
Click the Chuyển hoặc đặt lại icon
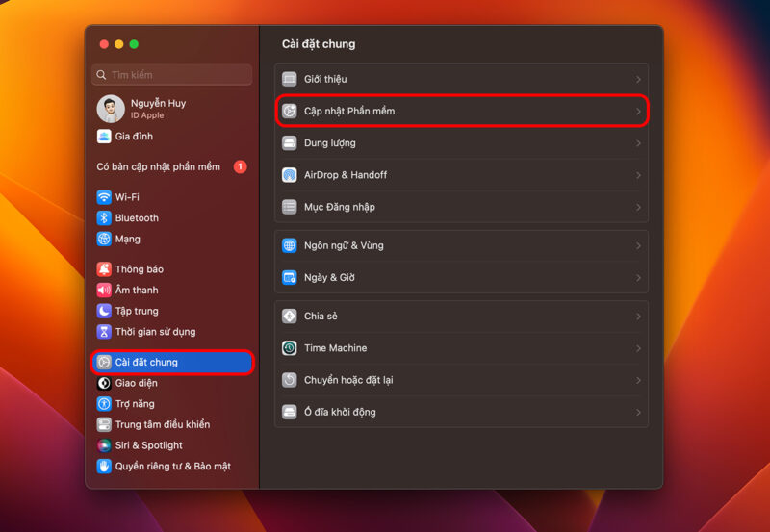[290, 380]
